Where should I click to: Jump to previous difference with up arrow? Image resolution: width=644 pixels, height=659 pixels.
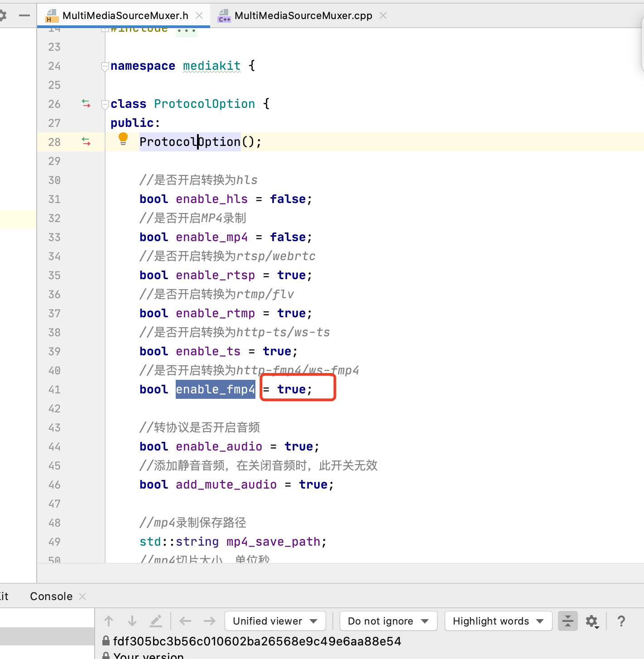click(x=109, y=620)
